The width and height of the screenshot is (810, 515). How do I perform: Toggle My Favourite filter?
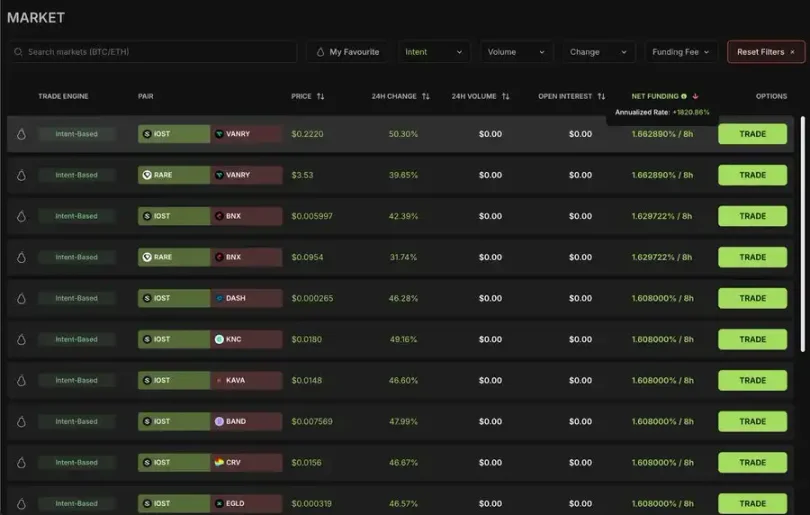(348, 52)
